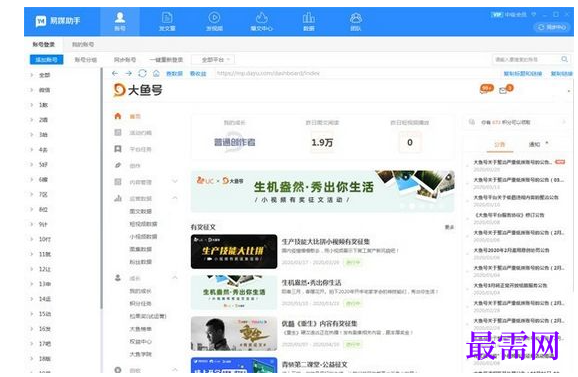Click the 运营数据 chart icon in sidebar
This screenshot has width=578, height=377.
point(118,198)
